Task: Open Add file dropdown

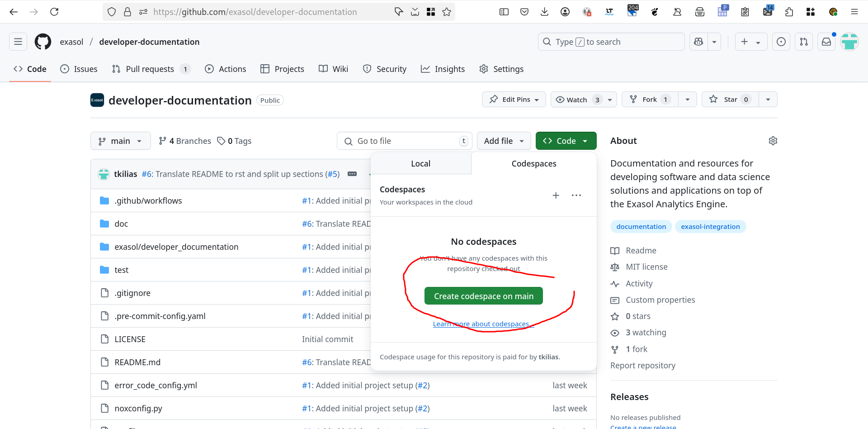Action: pos(504,141)
